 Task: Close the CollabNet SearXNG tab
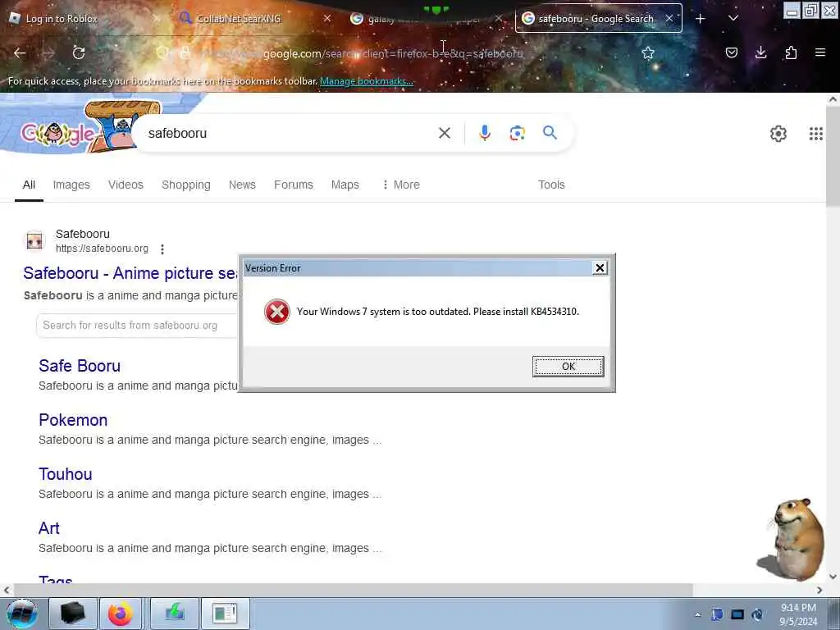[x=326, y=18]
